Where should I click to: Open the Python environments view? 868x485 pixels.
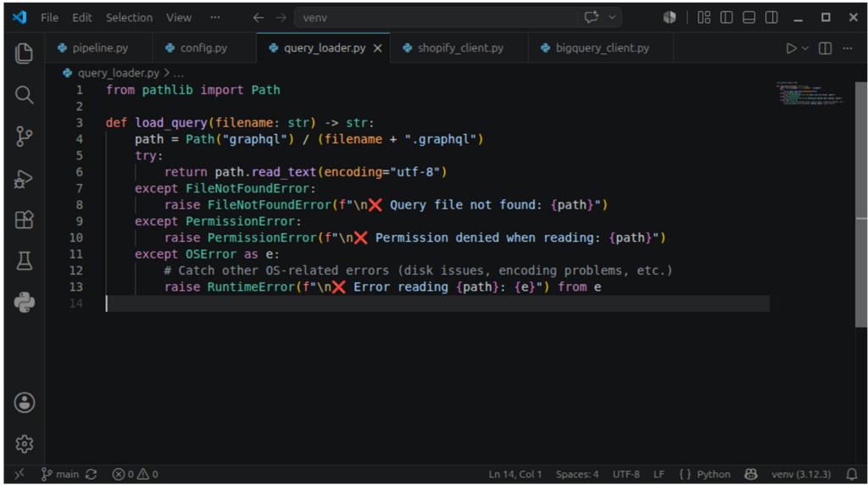[24, 303]
